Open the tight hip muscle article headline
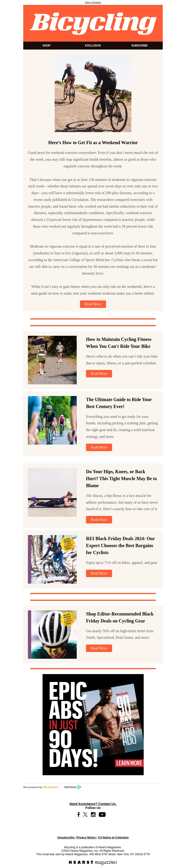The width and height of the screenshot is (186, 868). point(121,479)
